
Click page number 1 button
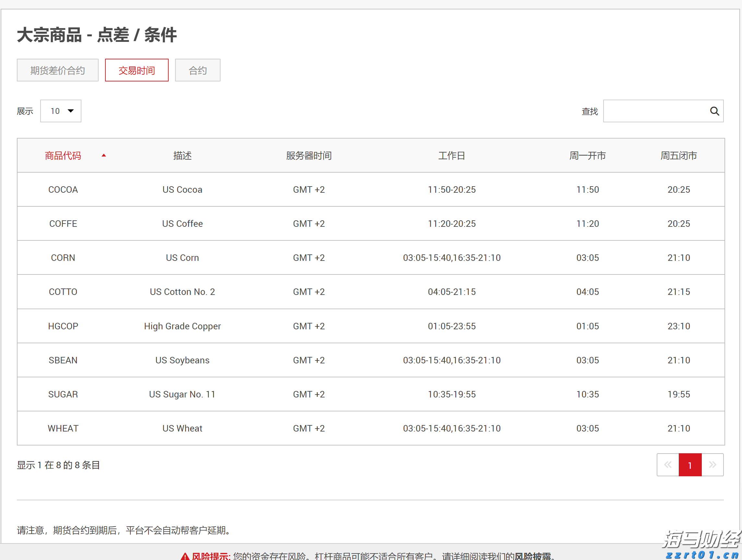(690, 465)
